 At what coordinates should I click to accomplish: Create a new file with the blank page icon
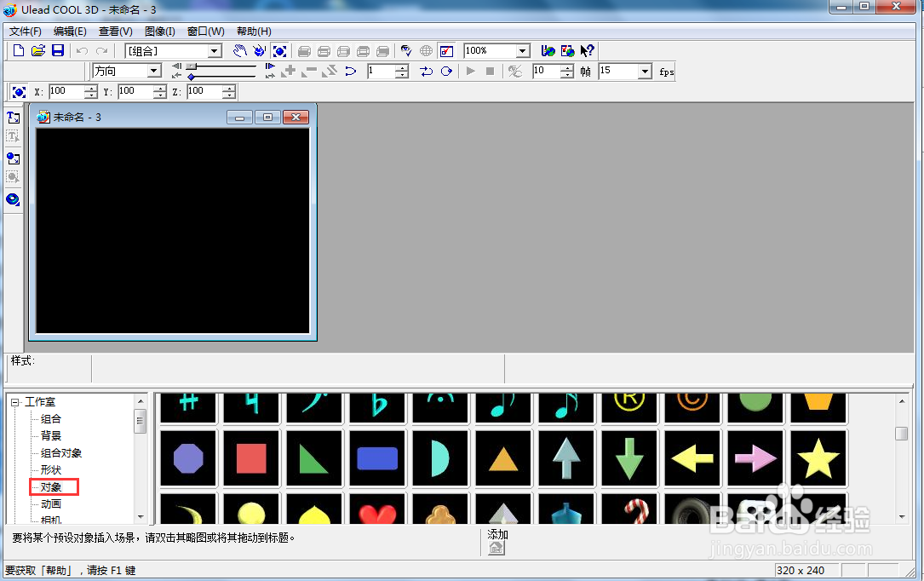[x=18, y=50]
